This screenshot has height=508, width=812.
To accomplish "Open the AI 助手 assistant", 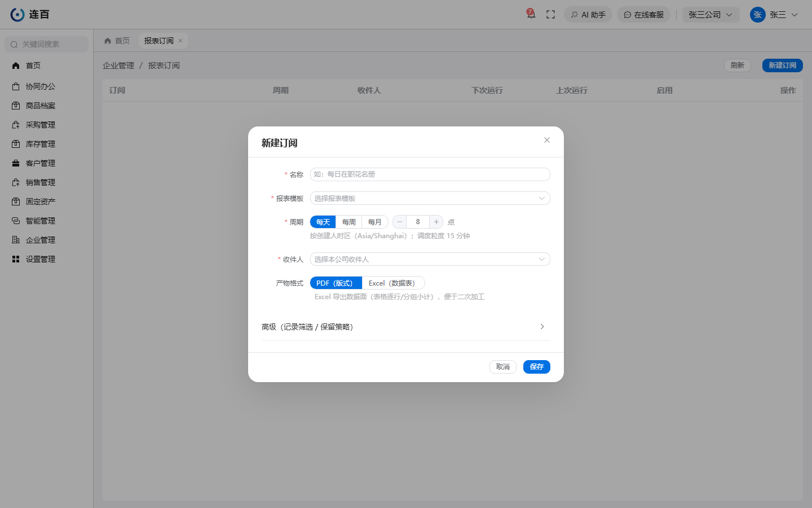I will pyautogui.click(x=588, y=15).
